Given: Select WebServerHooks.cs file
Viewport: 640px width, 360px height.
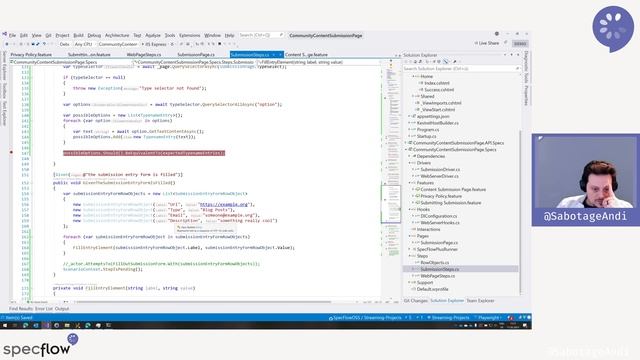Looking at the screenshot, I should coord(440,222).
